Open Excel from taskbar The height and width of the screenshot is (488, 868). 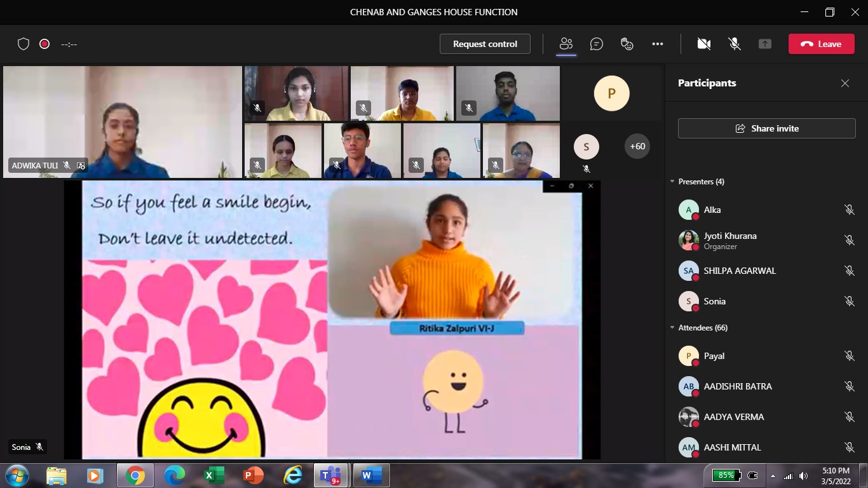[214, 475]
